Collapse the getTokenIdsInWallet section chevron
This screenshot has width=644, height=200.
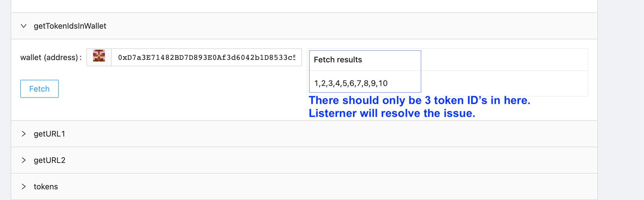(x=24, y=26)
